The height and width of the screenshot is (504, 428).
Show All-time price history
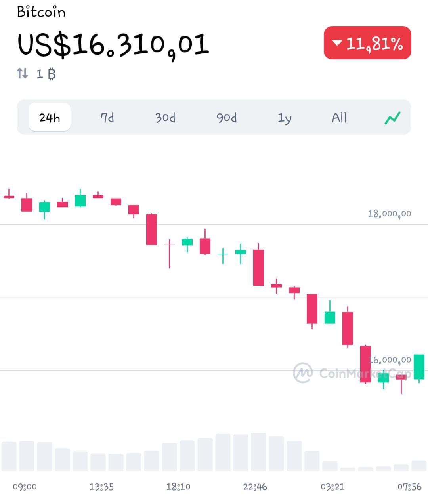[x=339, y=118]
